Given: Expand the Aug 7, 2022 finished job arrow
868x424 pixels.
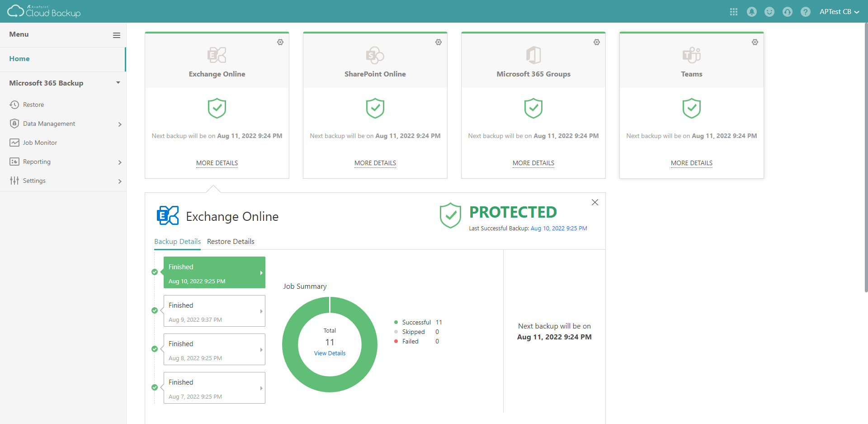Looking at the screenshot, I should (261, 388).
